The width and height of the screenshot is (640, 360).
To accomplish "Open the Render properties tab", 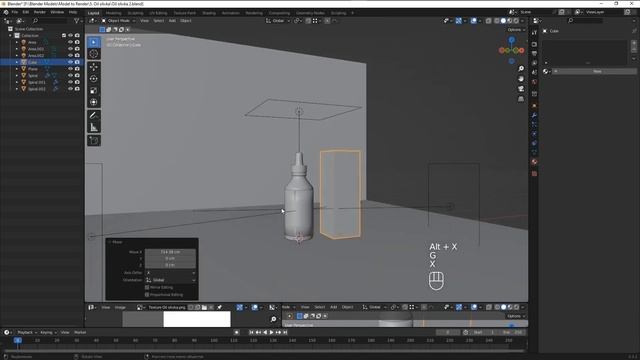I will [534, 44].
